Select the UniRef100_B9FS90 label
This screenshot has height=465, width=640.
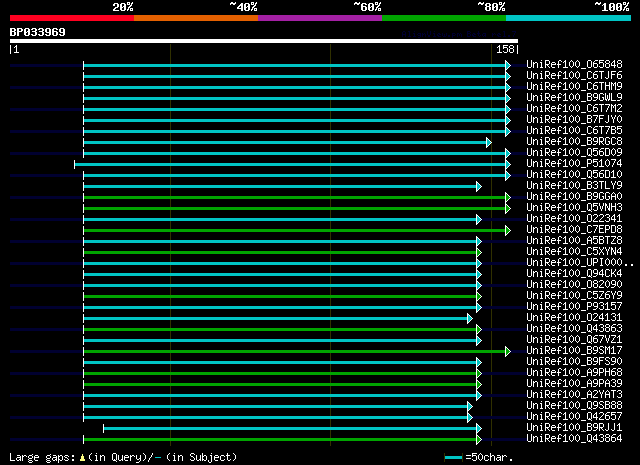[x=574, y=362]
